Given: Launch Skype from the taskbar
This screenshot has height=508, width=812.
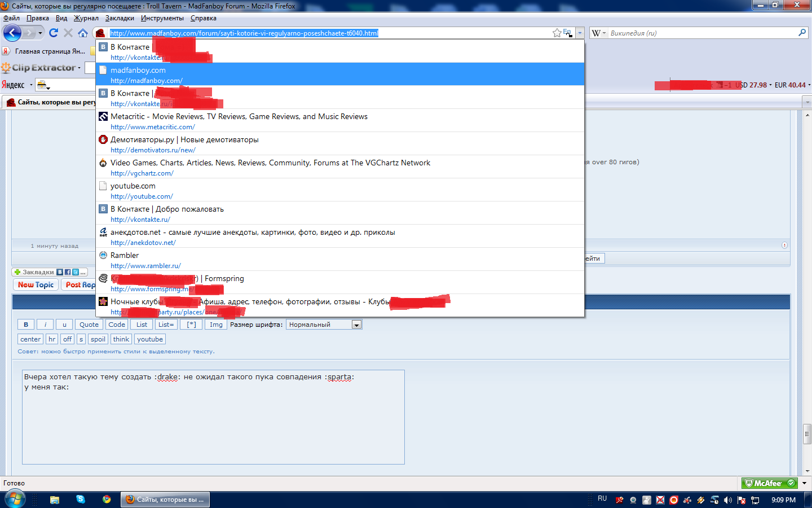Looking at the screenshot, I should click(x=81, y=499).
